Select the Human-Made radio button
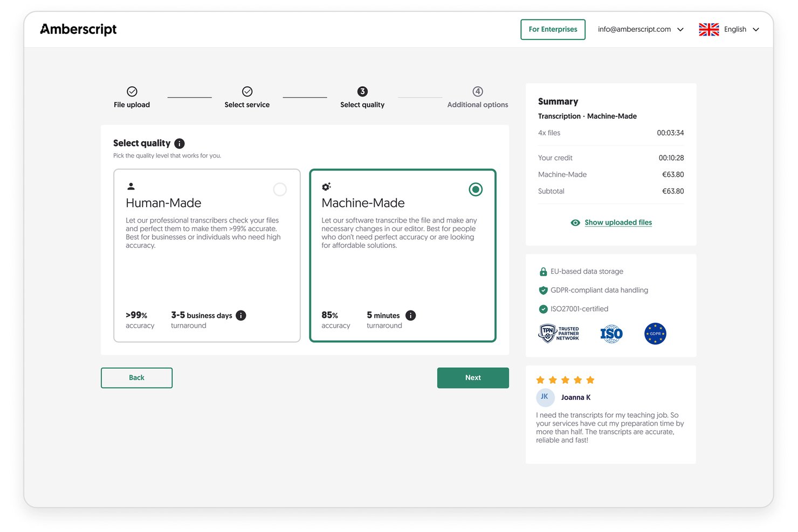798x532 pixels. pyautogui.click(x=280, y=189)
